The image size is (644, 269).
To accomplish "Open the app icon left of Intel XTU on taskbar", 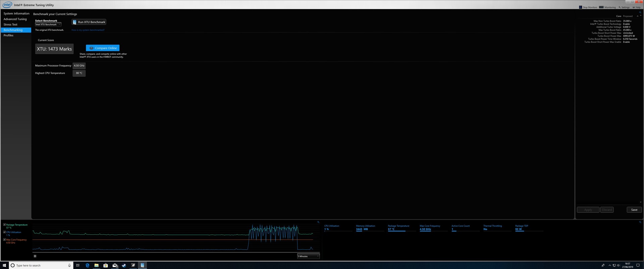I will click(x=133, y=265).
